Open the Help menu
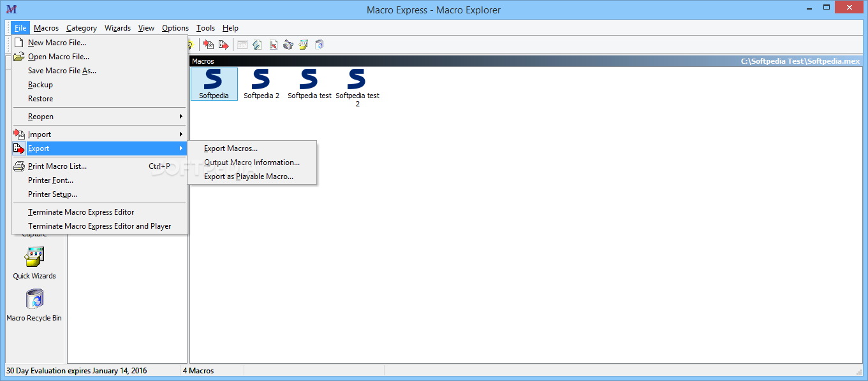Viewport: 868px width, 381px height. [x=230, y=28]
